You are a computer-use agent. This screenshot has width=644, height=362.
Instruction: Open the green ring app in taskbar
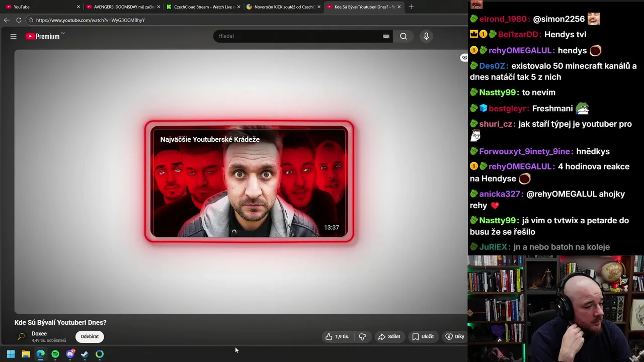point(100,354)
